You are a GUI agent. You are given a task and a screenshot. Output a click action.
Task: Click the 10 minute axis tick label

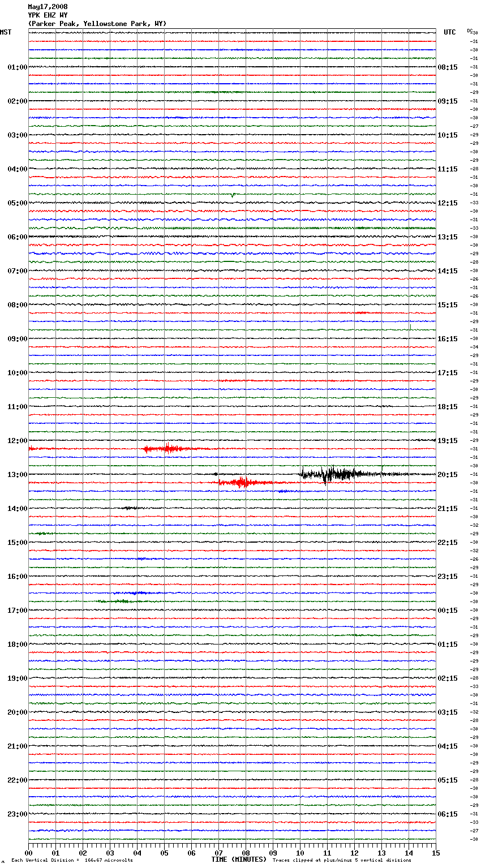[300, 853]
